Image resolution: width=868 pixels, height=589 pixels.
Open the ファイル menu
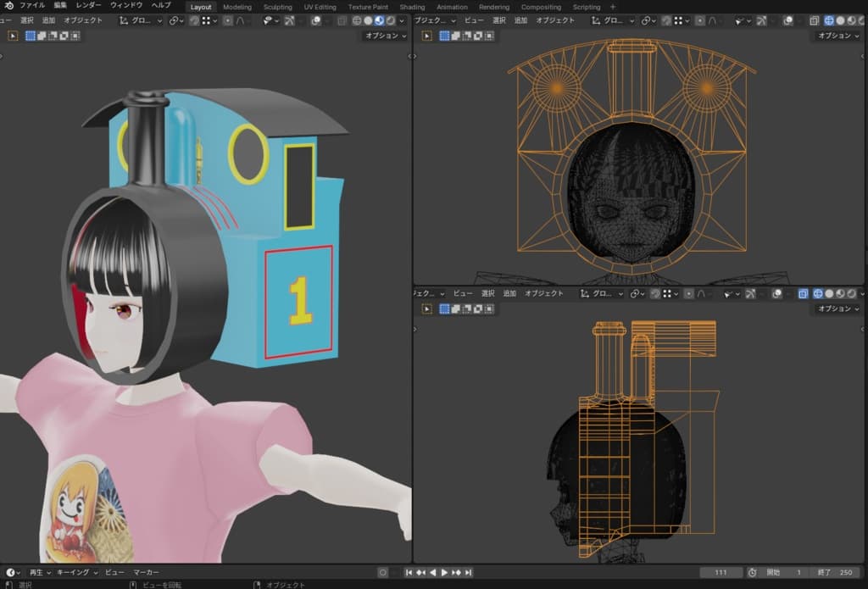32,6
